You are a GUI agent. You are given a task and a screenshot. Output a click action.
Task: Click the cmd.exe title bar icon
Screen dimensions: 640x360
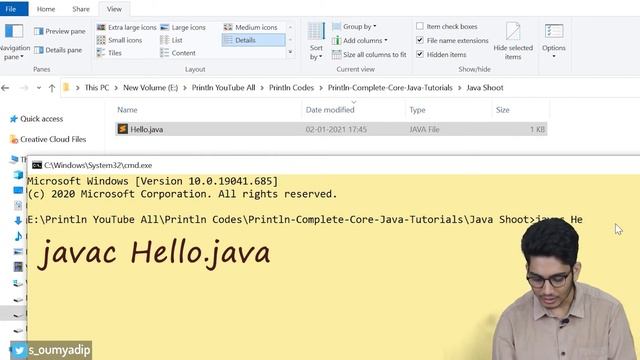pos(37,165)
